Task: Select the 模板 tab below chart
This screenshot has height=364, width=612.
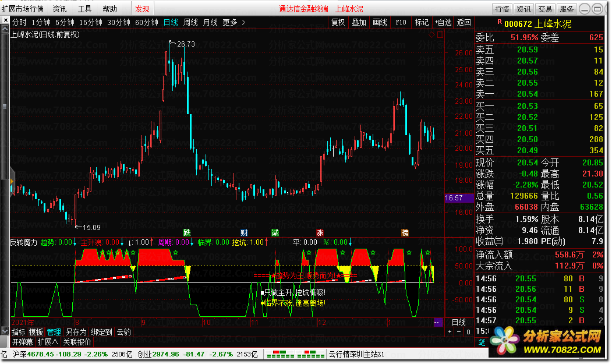Action: [36, 332]
